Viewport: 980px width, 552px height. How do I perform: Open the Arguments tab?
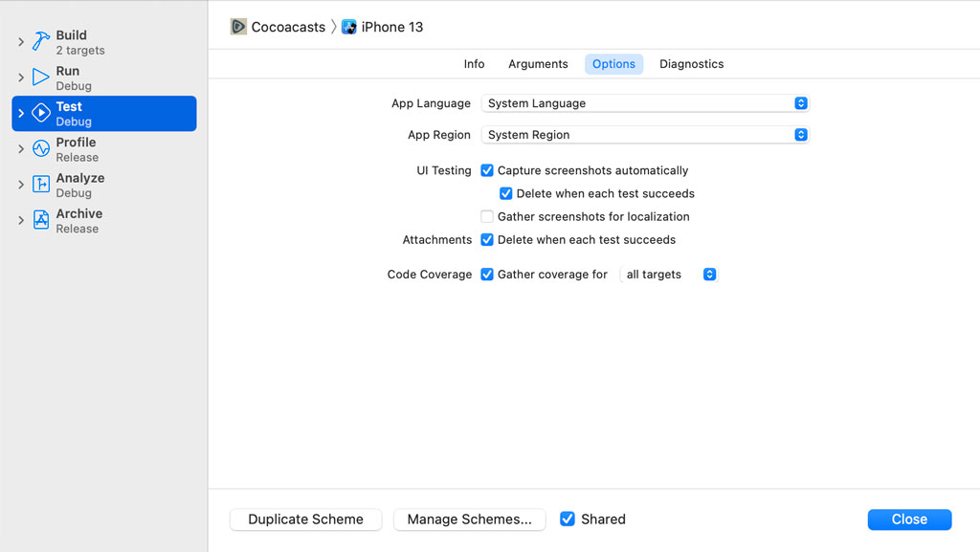pos(538,63)
